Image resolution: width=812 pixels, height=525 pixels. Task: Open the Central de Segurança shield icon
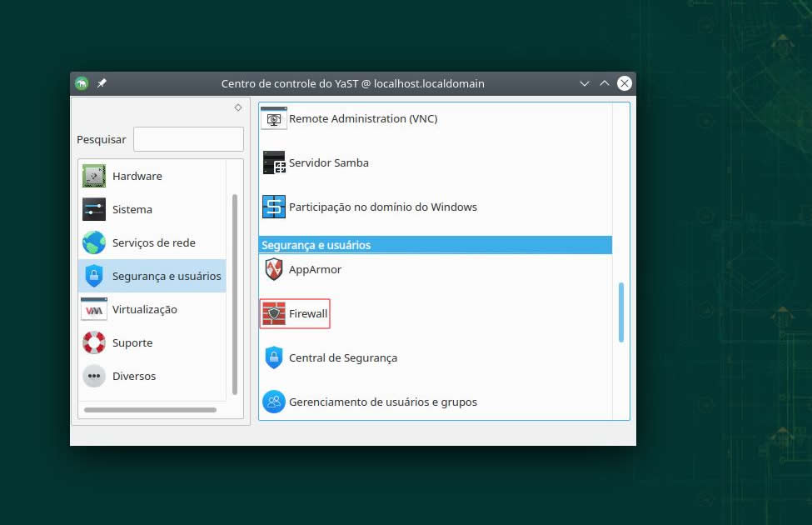tap(274, 357)
